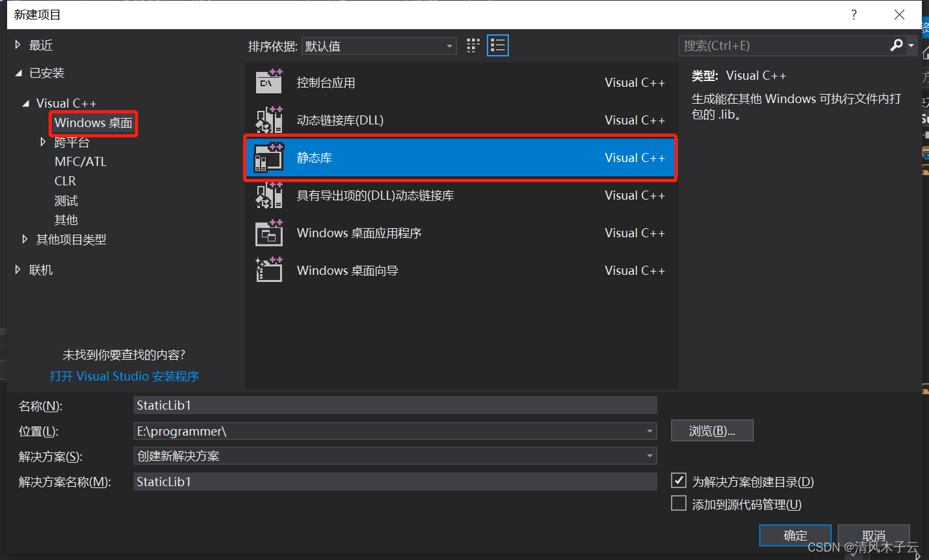Image resolution: width=929 pixels, height=560 pixels.
Task: Open the 位置 path dropdown arrow
Action: click(650, 431)
